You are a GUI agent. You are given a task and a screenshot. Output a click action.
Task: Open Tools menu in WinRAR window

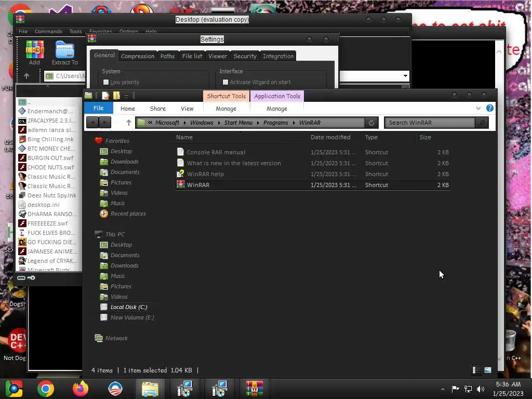(x=76, y=31)
